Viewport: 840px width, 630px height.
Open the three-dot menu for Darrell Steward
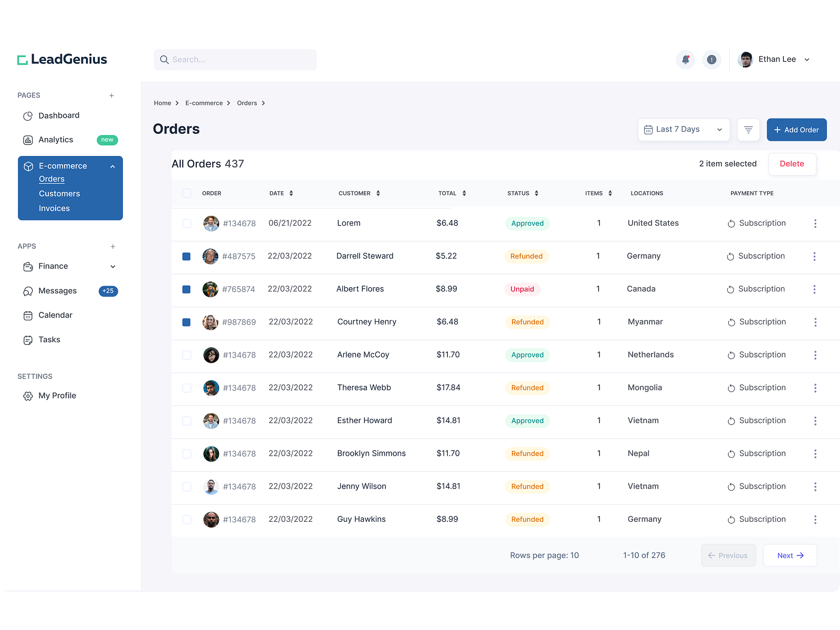(x=814, y=256)
